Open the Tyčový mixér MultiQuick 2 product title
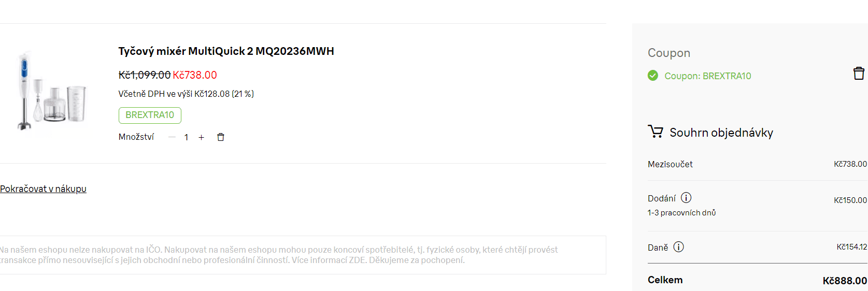Viewport: 868px width, 291px height. coord(226,51)
